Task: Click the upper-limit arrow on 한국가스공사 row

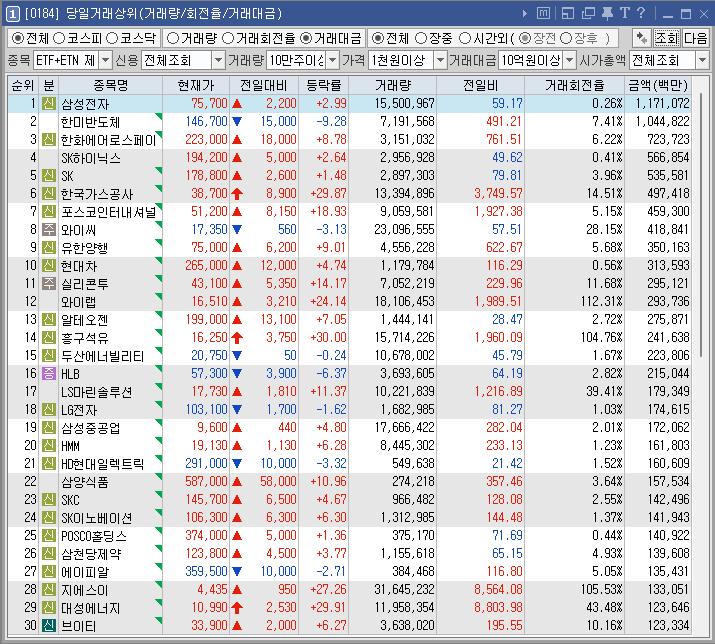Action: point(237,194)
